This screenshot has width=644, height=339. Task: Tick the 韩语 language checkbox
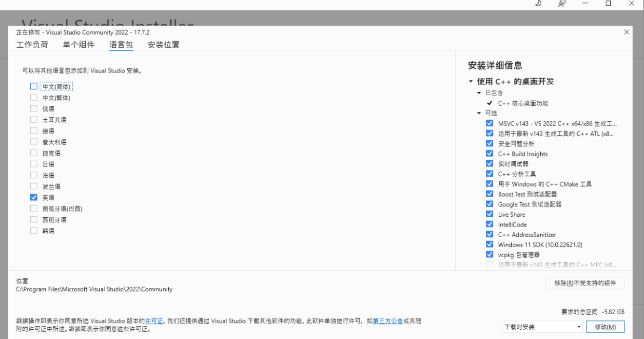[34, 230]
